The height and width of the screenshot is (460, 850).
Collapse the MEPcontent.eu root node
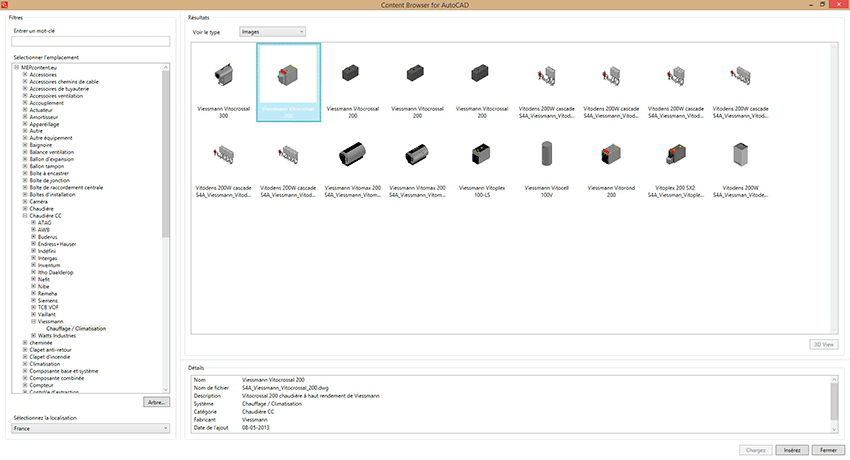[16, 68]
